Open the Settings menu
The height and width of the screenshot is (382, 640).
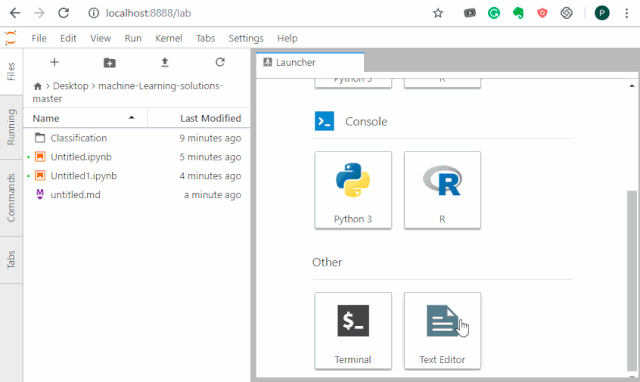[x=246, y=38]
